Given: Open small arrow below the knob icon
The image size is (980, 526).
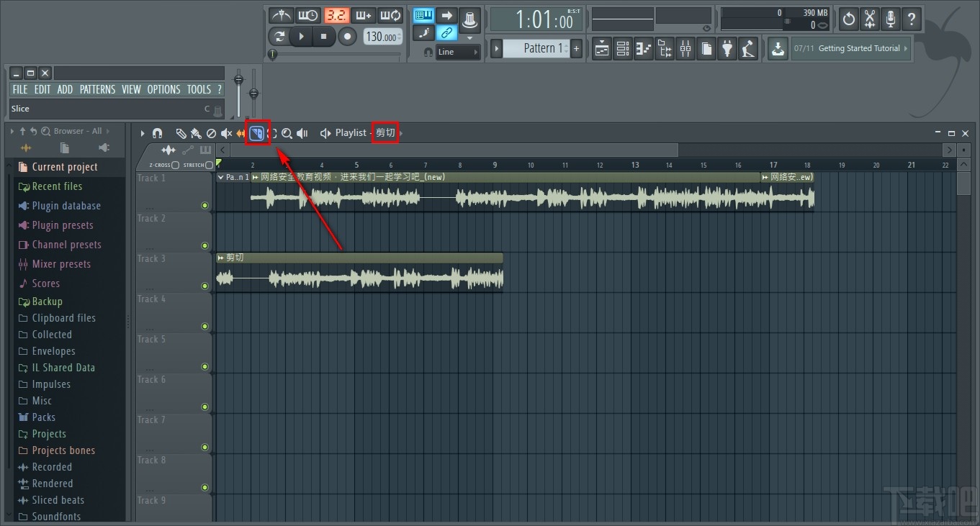Looking at the screenshot, I should point(470,37).
